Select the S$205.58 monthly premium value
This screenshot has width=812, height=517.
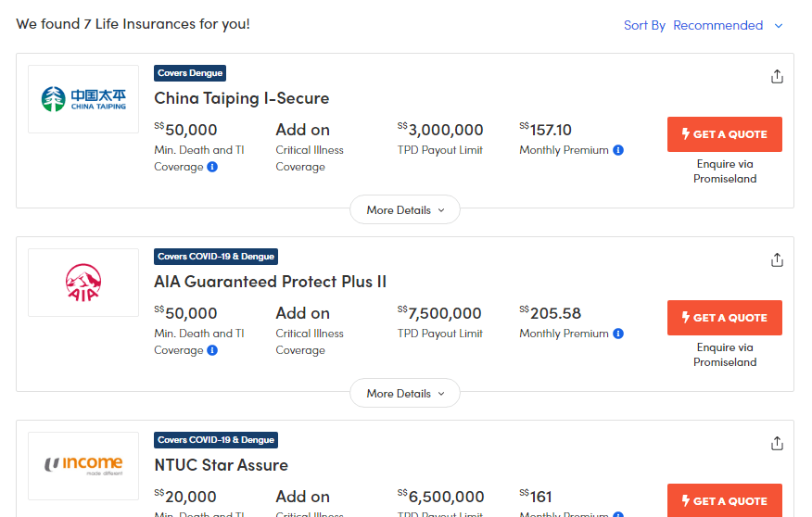pyautogui.click(x=550, y=313)
